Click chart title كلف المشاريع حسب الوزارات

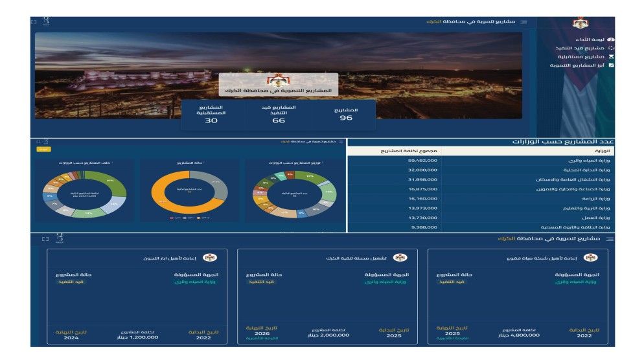click(85, 163)
